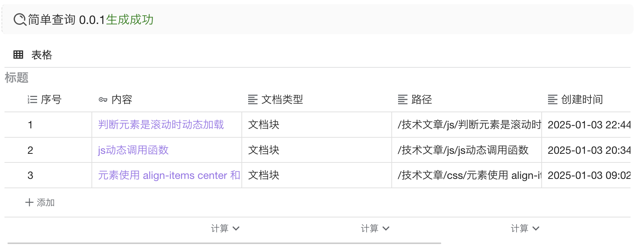Switch to the 表格 view tab
This screenshot has width=644, height=250.
pyautogui.click(x=41, y=55)
